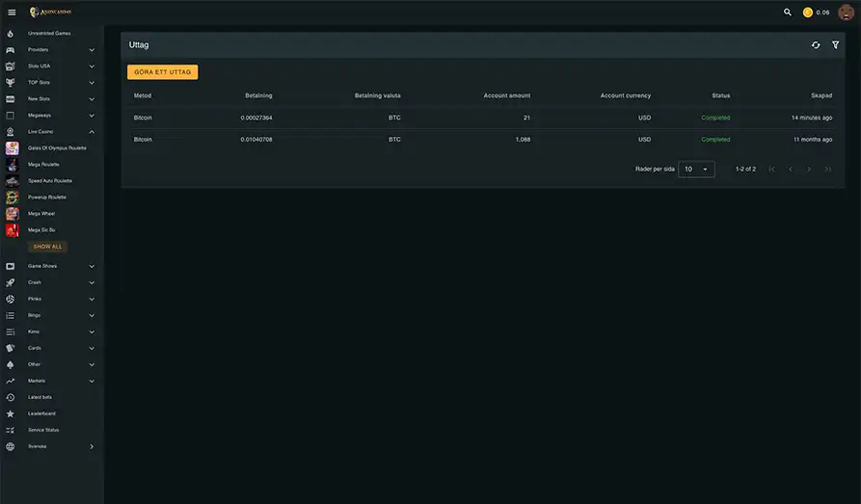Click Completed status of 14 minutes ago row
Viewport: 861px width, 504px height.
click(715, 118)
